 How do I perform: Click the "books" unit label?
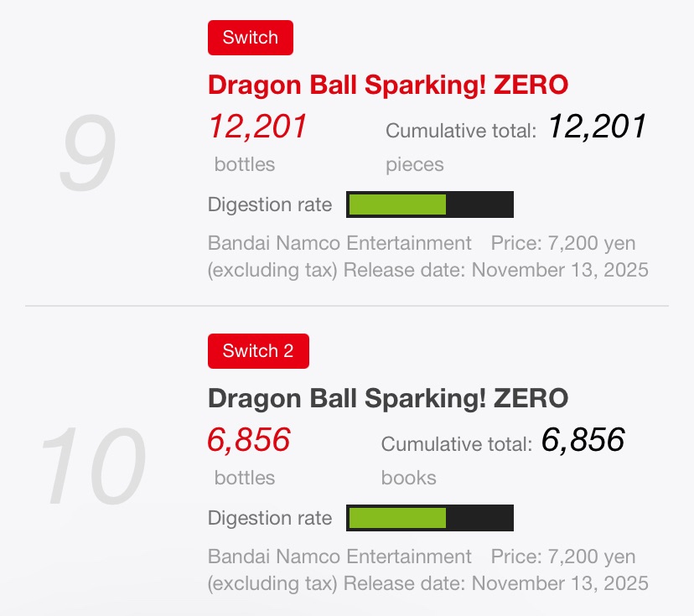(408, 478)
